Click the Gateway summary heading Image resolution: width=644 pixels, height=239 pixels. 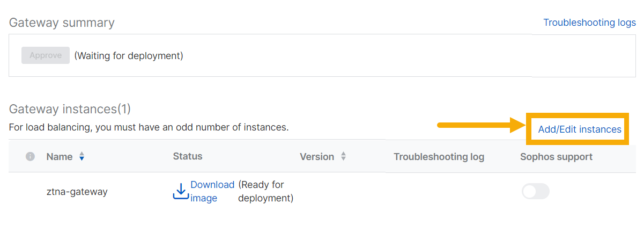(62, 23)
